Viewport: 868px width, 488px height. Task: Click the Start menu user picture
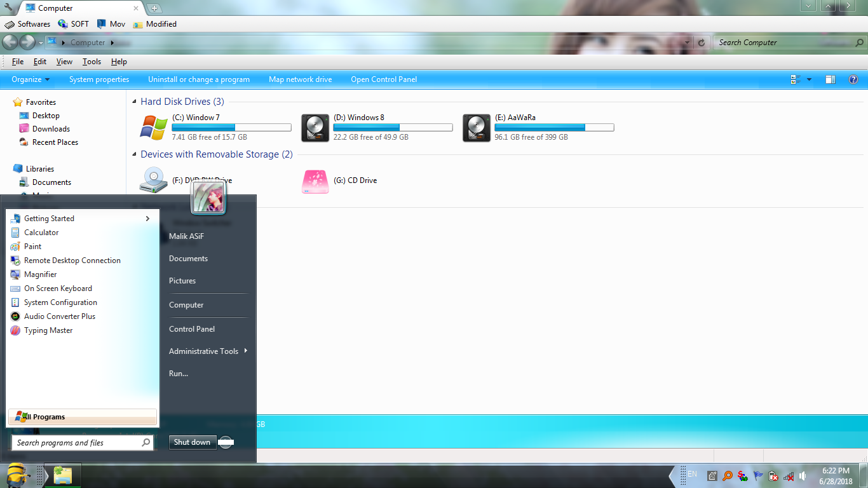(x=208, y=197)
